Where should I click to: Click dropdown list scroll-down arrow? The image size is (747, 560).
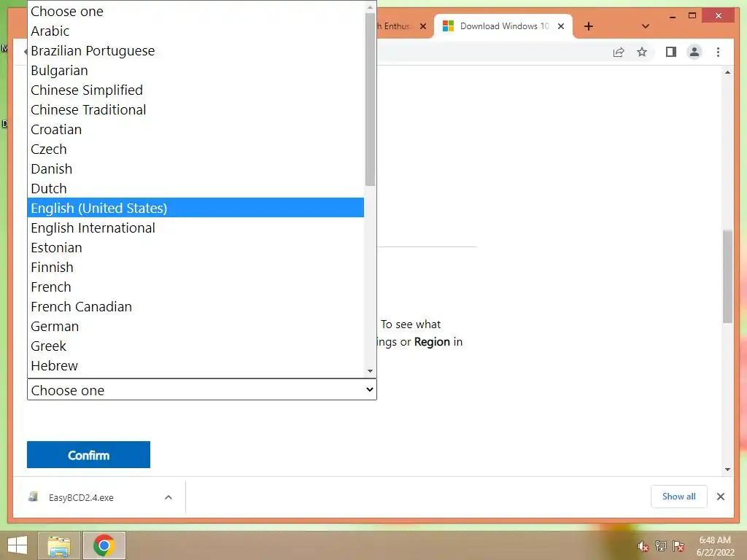pos(370,371)
